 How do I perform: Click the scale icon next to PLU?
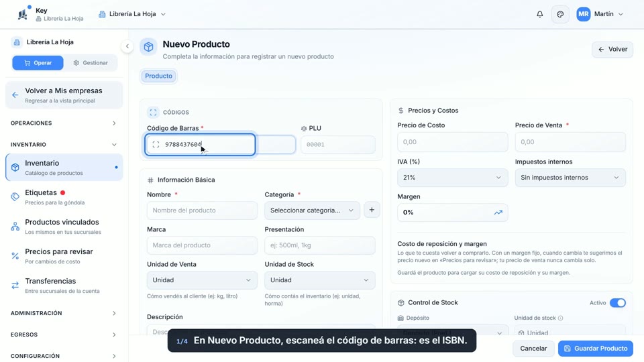(x=304, y=129)
